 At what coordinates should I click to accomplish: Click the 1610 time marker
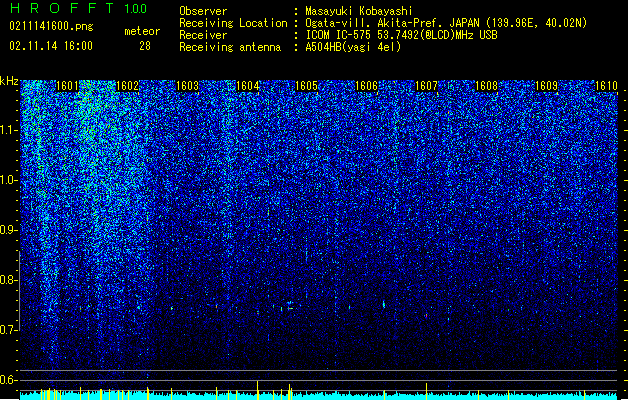(x=606, y=86)
